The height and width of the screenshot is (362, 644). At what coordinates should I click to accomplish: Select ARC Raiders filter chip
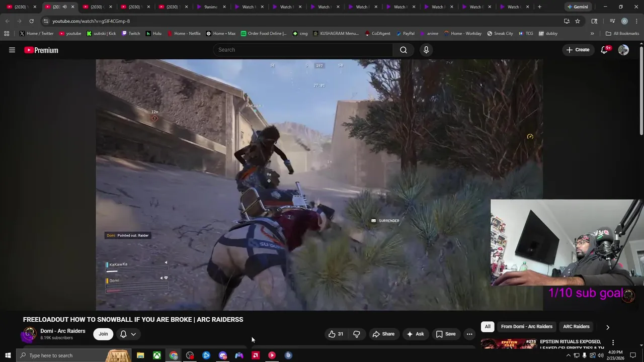coord(576,327)
